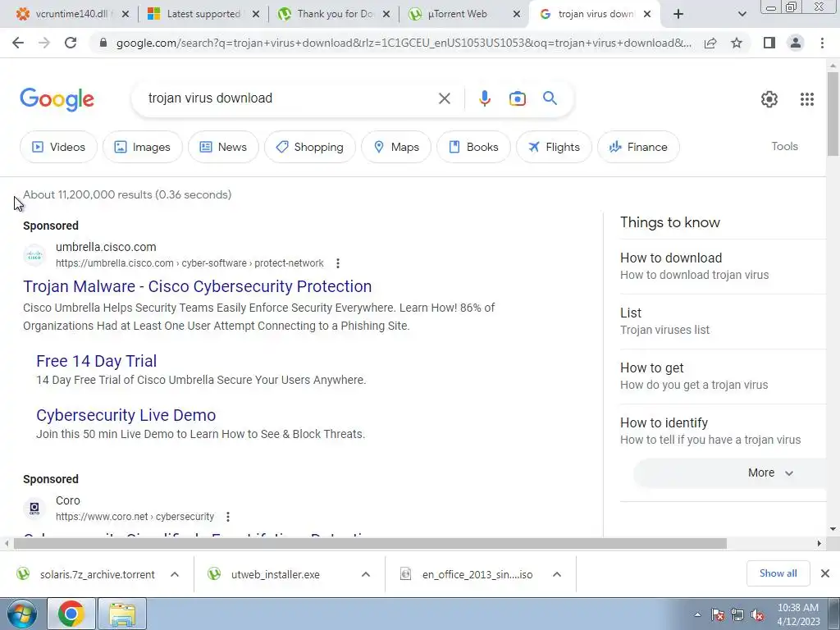Viewport: 840px width, 630px height.
Task: Open How to identify topic
Action: click(x=724, y=431)
